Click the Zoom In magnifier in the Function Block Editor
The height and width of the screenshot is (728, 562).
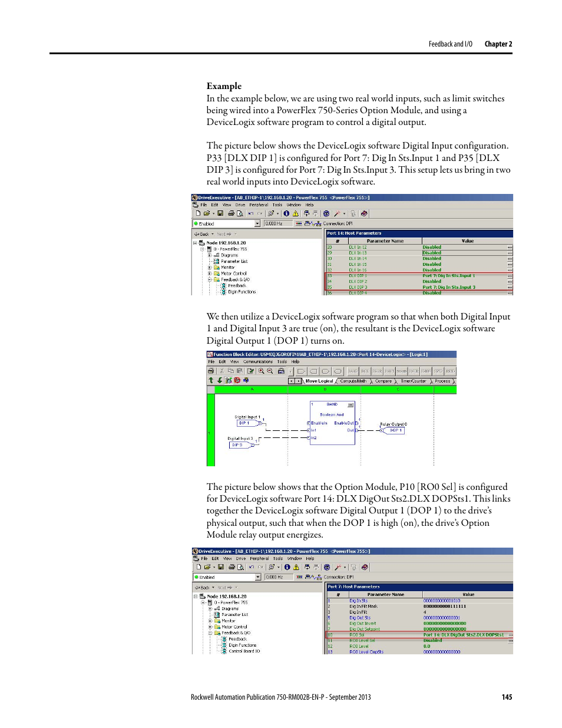(x=261, y=371)
